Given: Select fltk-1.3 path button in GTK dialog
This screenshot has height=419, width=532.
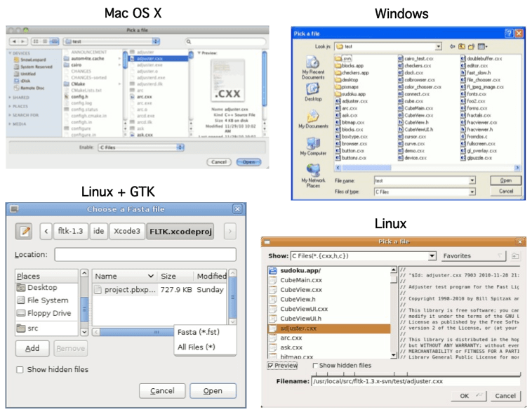Looking at the screenshot, I should (70, 231).
